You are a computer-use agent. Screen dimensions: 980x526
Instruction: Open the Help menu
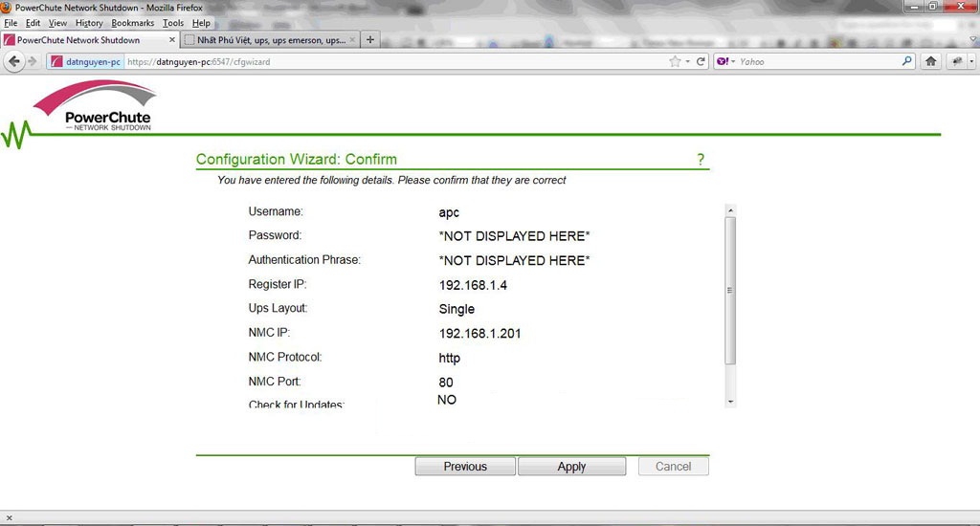pos(201,23)
